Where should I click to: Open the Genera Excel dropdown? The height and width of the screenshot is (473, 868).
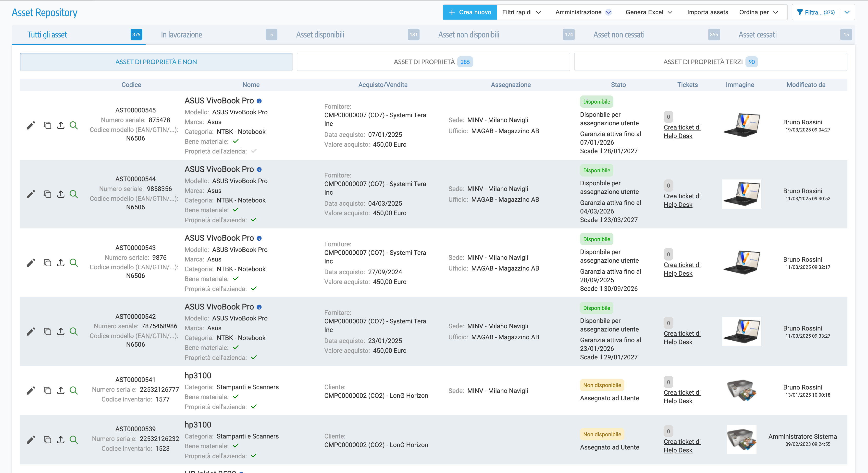coord(649,12)
